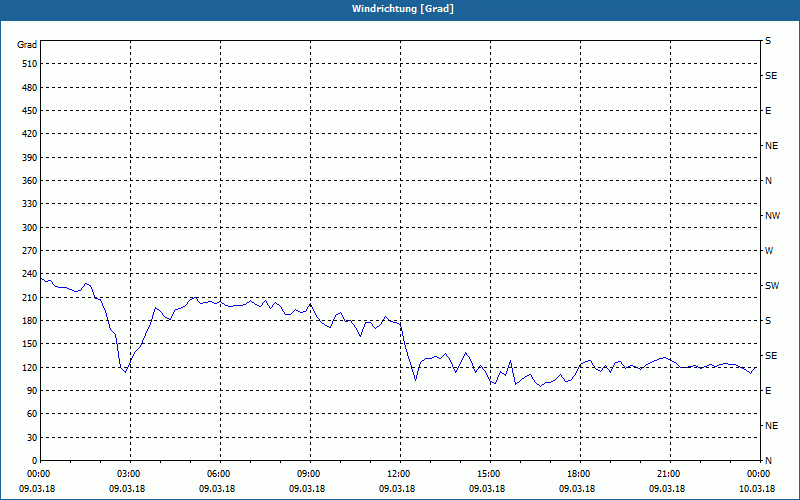Select the '10.03.18' date label
Viewport: 800px width, 500px height.
(x=757, y=489)
